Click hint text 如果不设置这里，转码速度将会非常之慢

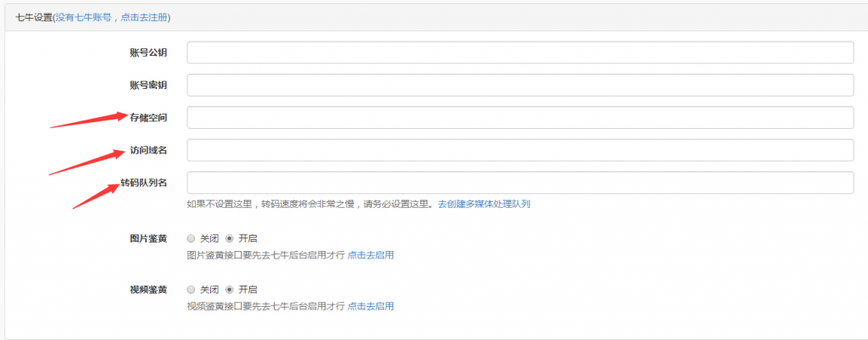tap(273, 203)
